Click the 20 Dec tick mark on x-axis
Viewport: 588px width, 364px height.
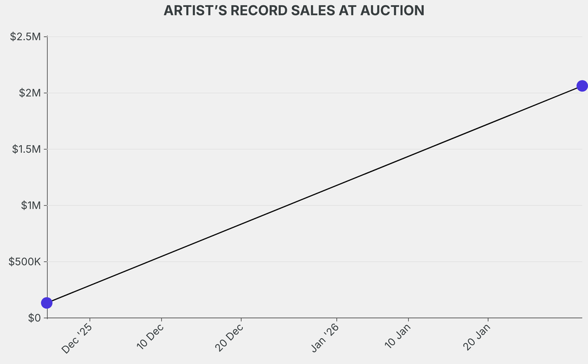click(x=241, y=320)
